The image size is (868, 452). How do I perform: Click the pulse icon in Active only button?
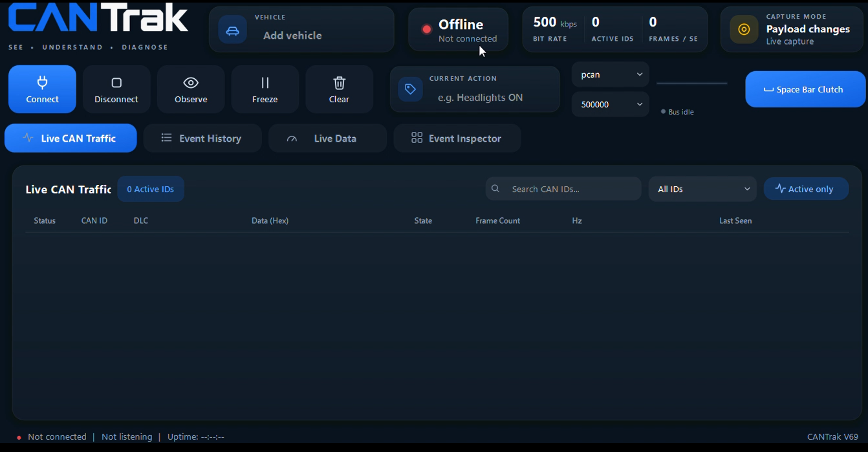780,189
